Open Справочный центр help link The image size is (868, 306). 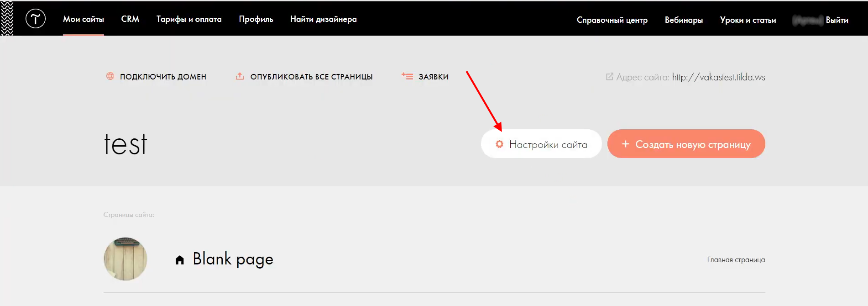point(612,20)
